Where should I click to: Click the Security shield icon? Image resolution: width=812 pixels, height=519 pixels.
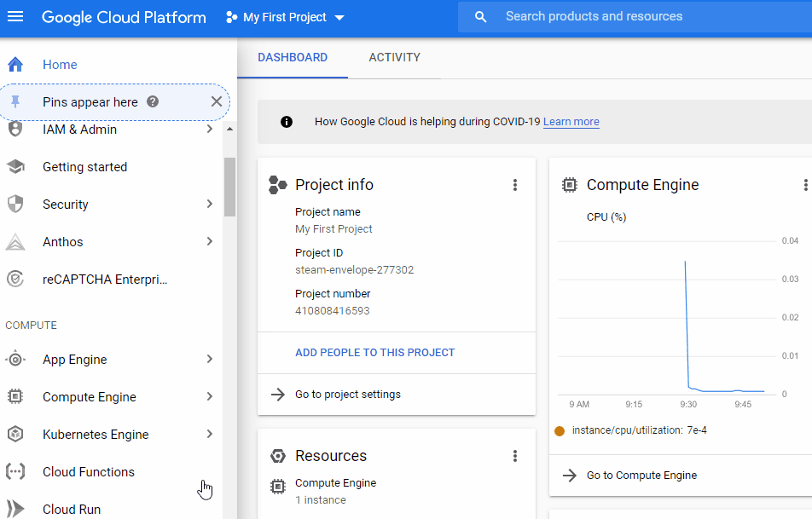pos(15,204)
